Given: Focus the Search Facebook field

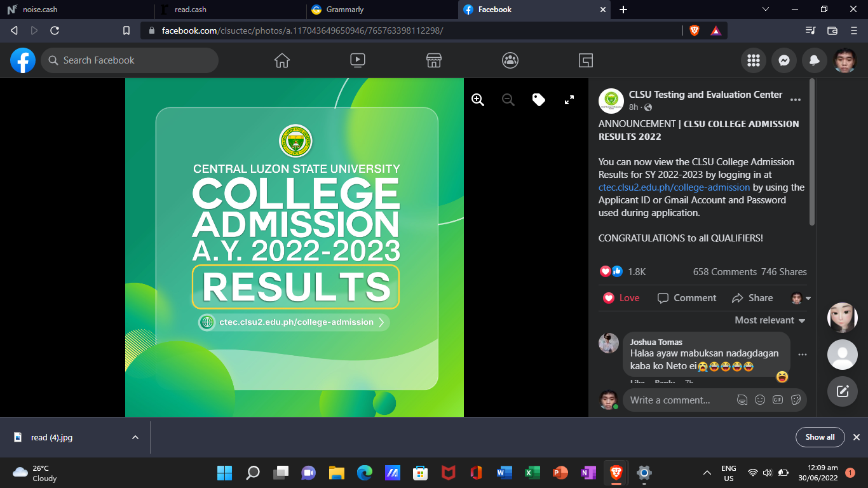Looking at the screenshot, I should coord(130,60).
